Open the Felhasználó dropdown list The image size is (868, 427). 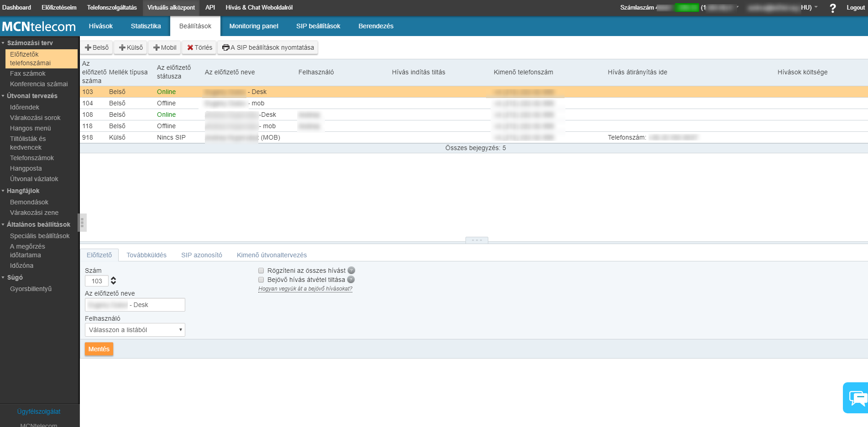[x=135, y=330]
